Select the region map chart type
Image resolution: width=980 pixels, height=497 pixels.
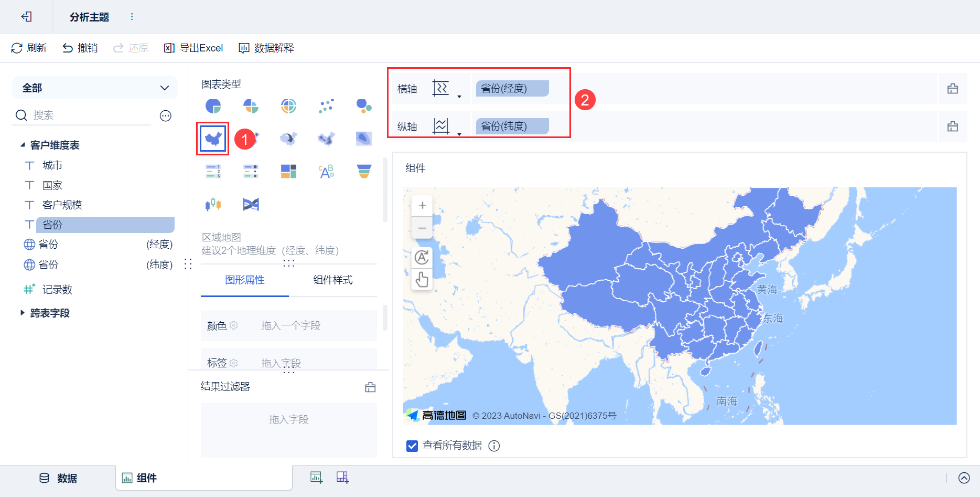point(213,139)
